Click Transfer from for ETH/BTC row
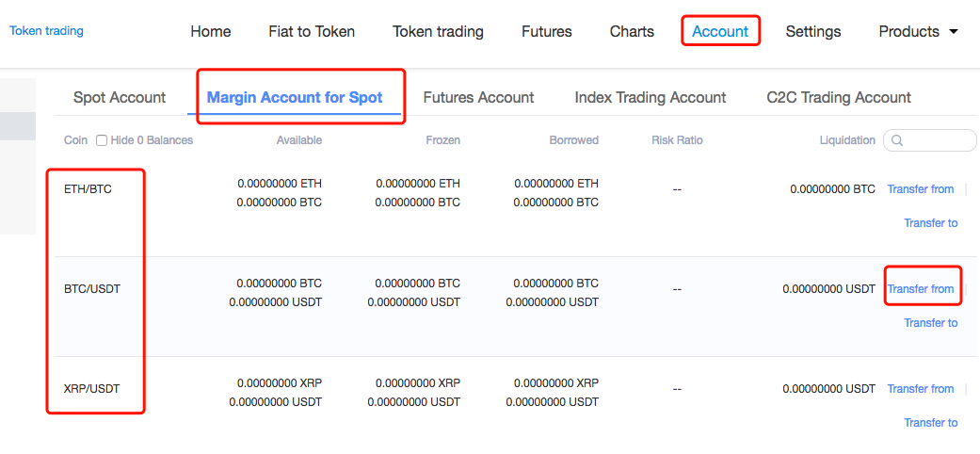The width and height of the screenshot is (980, 454). (921, 189)
